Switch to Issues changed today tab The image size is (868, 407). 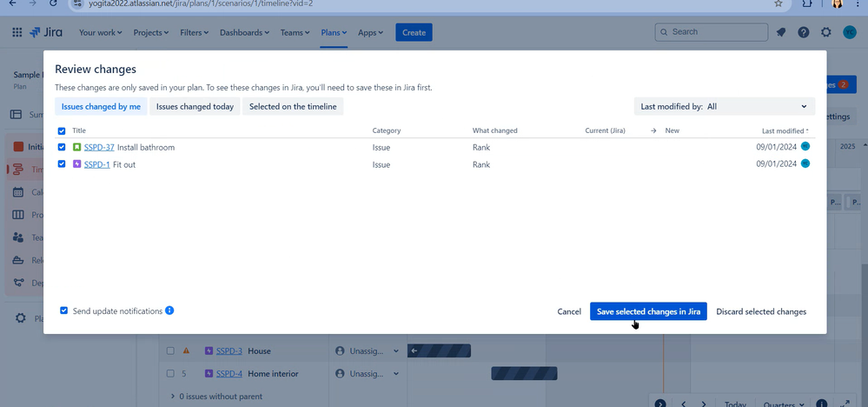(195, 106)
